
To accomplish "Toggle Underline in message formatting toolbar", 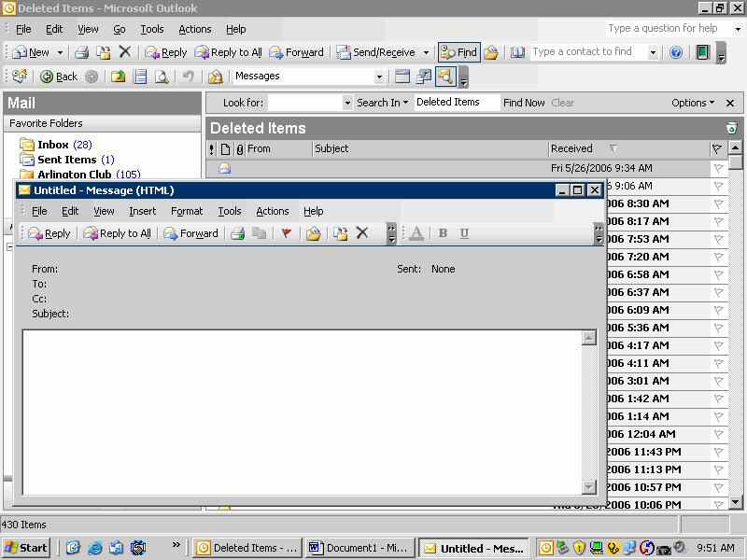I will click(x=464, y=233).
